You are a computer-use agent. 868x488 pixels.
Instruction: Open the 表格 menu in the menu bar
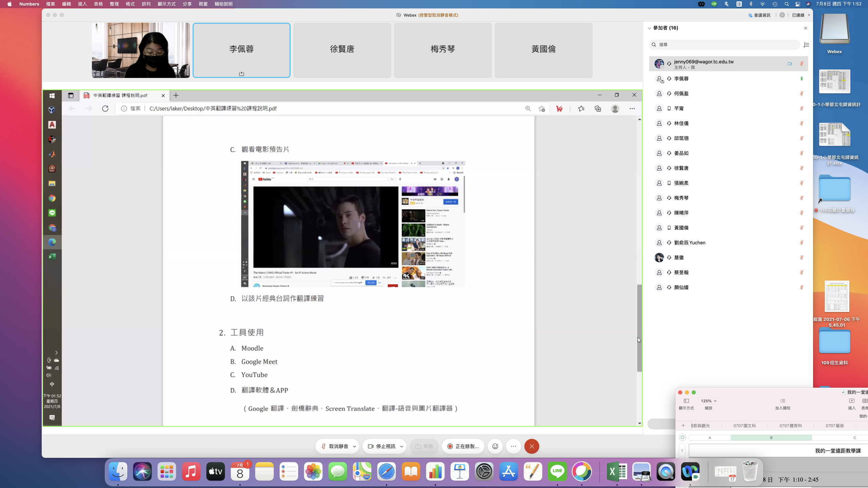98,4
